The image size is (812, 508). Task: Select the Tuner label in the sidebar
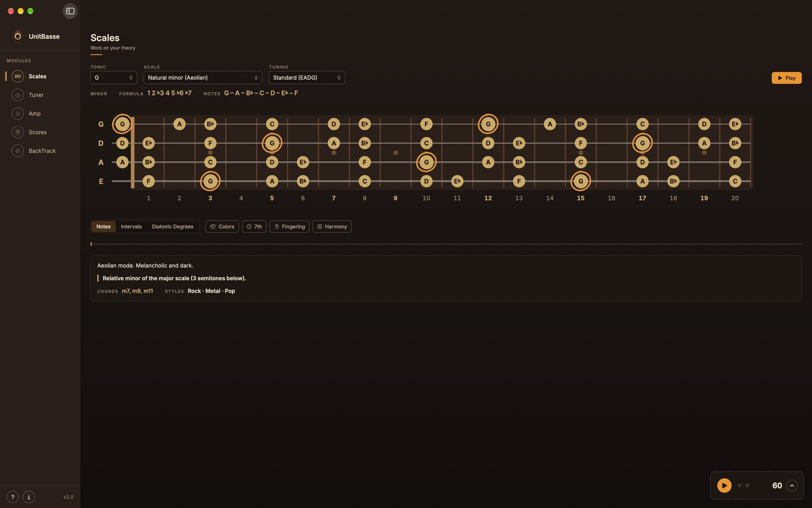coord(36,95)
